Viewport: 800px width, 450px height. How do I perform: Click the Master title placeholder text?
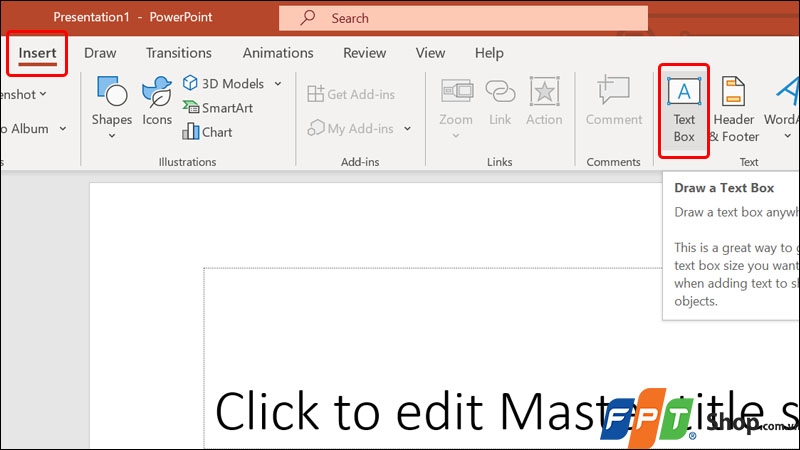point(507,411)
